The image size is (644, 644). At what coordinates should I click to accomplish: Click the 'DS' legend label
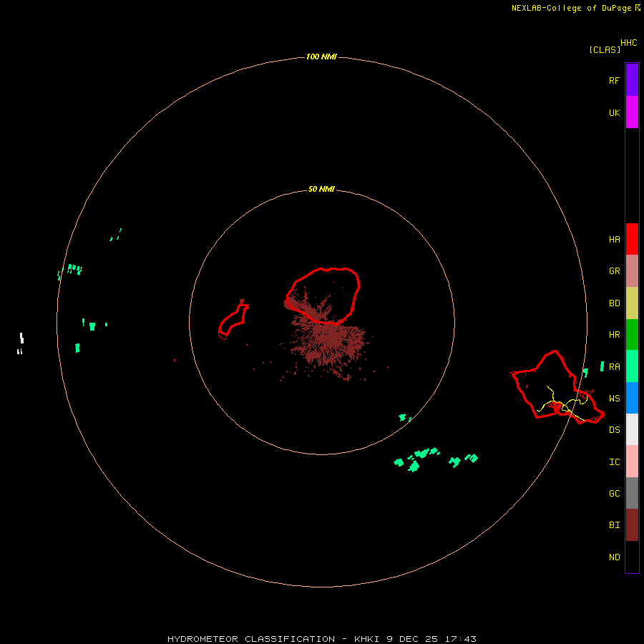point(615,430)
